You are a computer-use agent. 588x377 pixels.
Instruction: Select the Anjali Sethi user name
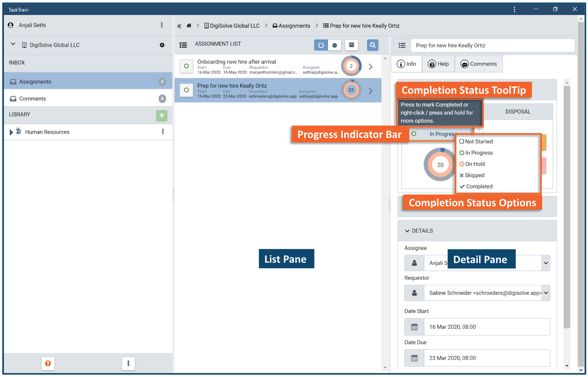click(32, 25)
